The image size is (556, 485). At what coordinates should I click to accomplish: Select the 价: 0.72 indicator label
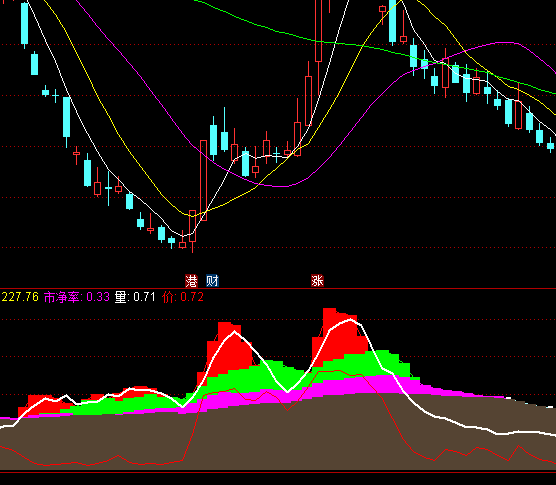coord(183,297)
